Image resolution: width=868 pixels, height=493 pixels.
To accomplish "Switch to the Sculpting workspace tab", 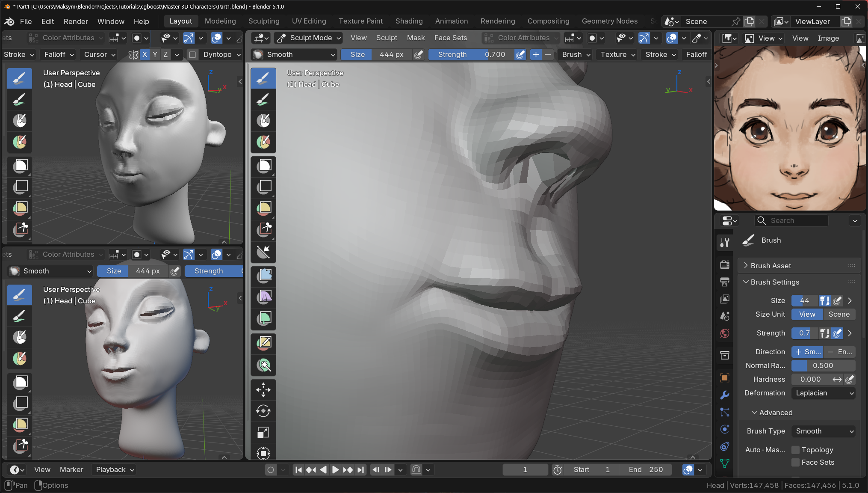I will (x=264, y=21).
